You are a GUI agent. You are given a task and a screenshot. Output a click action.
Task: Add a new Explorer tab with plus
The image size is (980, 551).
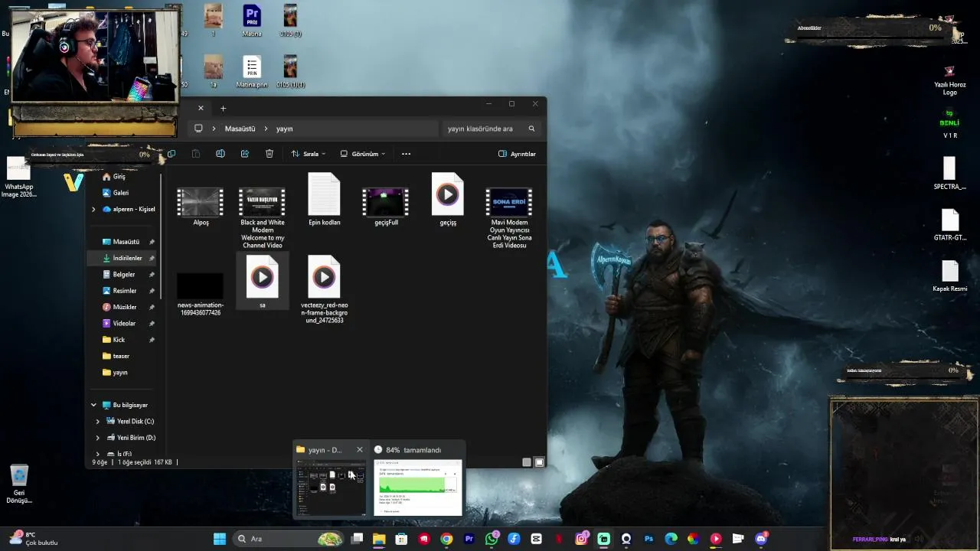click(224, 108)
